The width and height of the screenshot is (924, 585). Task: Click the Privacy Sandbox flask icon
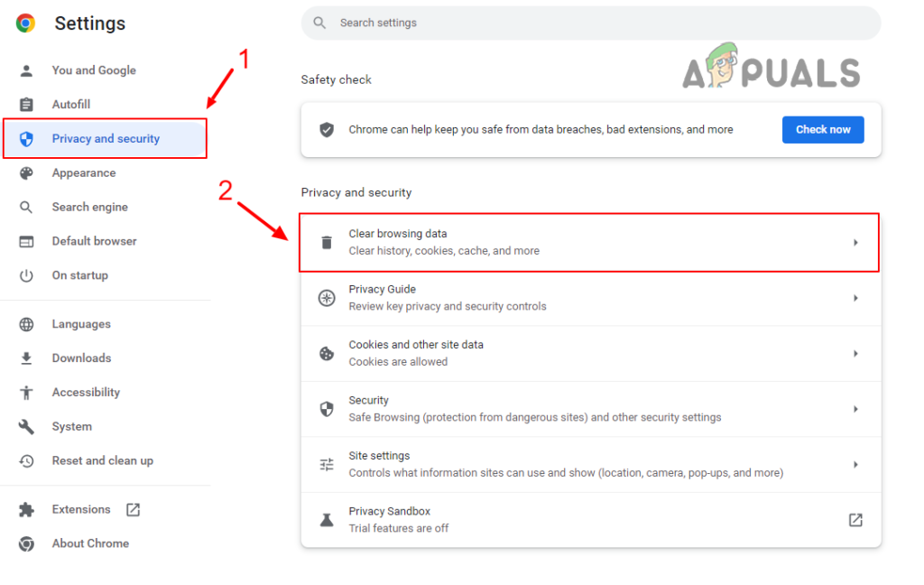[x=327, y=519]
